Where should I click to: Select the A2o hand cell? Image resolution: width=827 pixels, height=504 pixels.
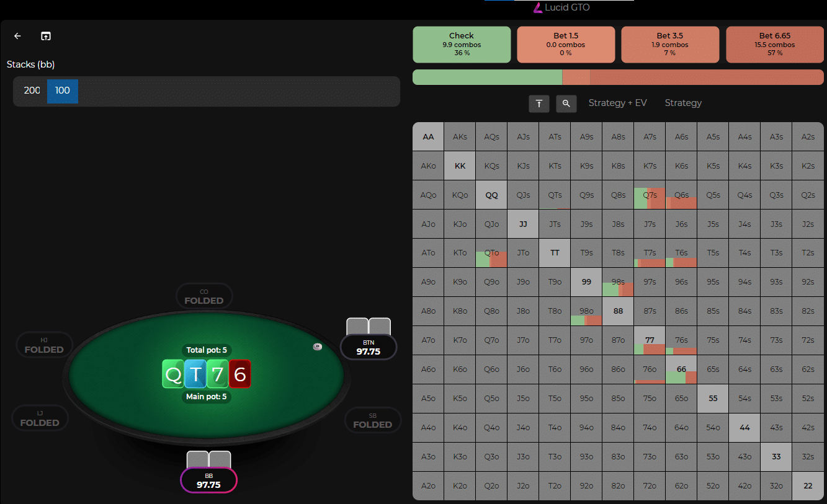pyautogui.click(x=428, y=486)
